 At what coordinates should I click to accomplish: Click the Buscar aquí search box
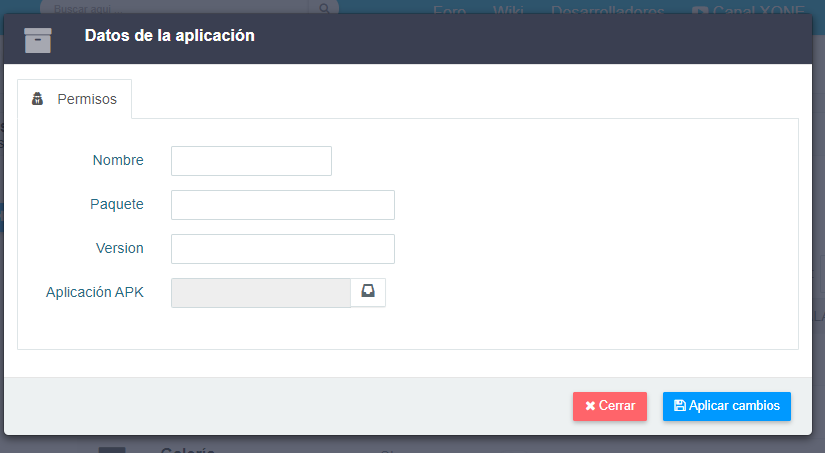click(176, 8)
